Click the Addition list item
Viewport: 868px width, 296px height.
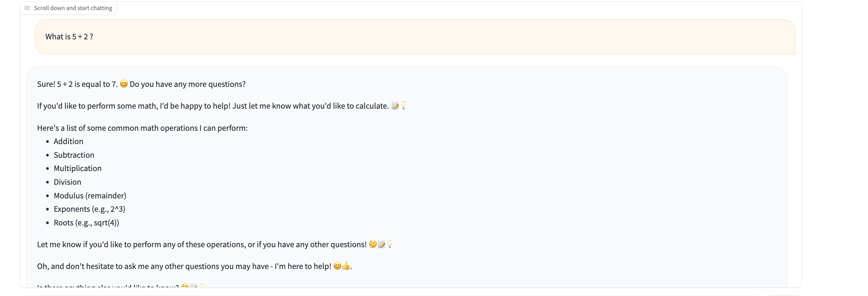click(68, 141)
